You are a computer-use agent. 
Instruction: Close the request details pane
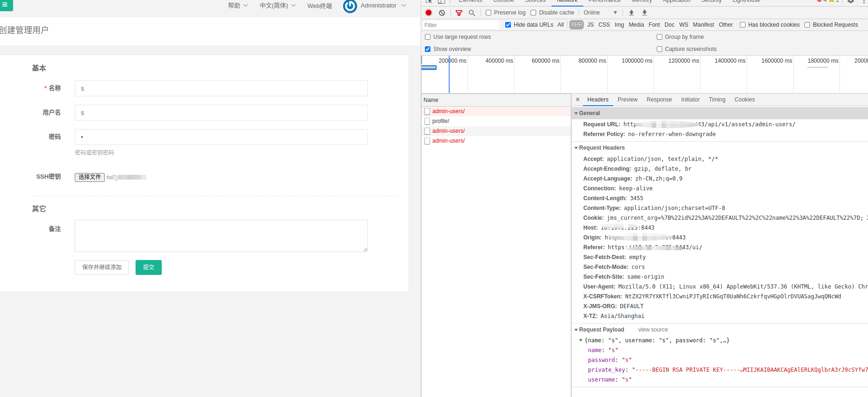tap(578, 100)
